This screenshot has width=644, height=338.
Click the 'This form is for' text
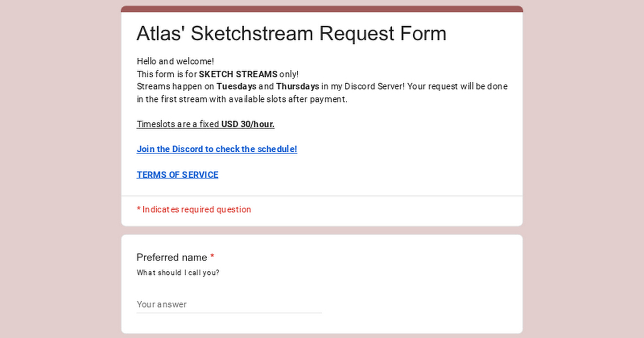click(x=166, y=74)
